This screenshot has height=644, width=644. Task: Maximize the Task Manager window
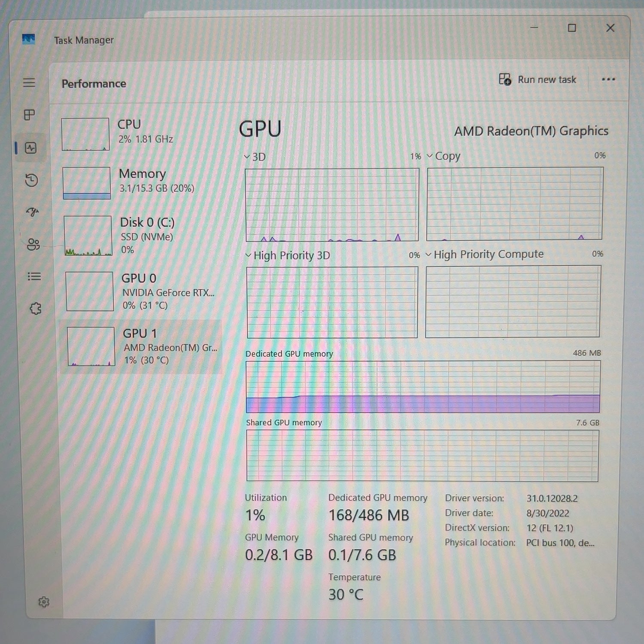click(x=572, y=28)
